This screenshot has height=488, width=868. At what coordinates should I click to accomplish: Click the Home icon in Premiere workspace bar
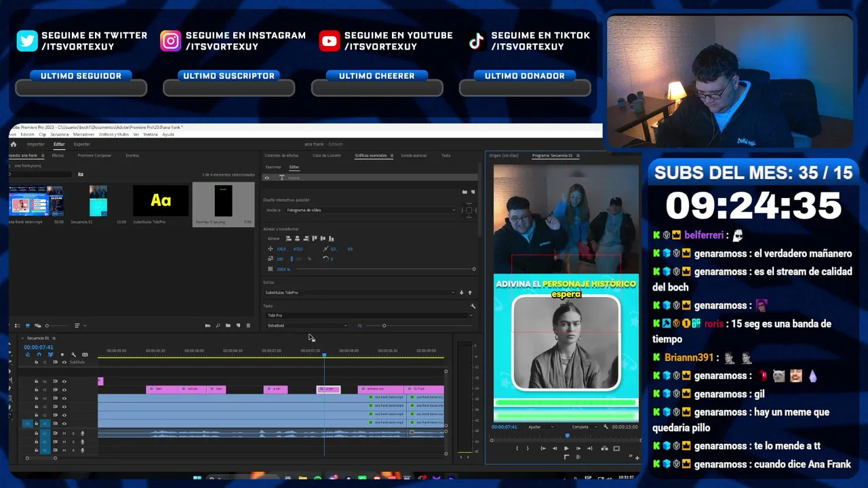point(14,144)
